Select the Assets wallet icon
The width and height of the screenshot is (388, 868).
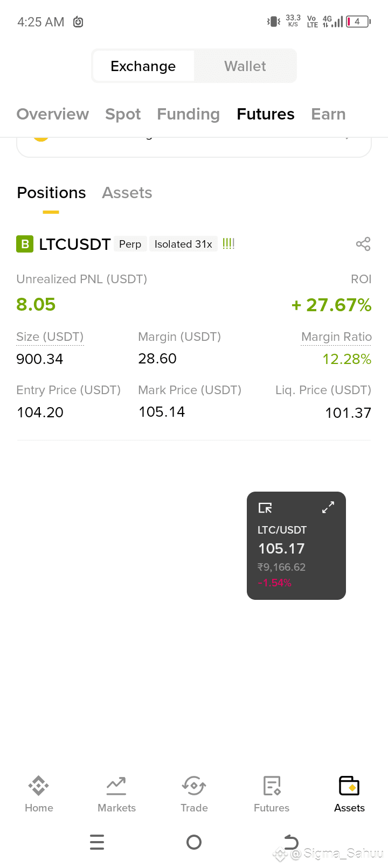tap(349, 786)
